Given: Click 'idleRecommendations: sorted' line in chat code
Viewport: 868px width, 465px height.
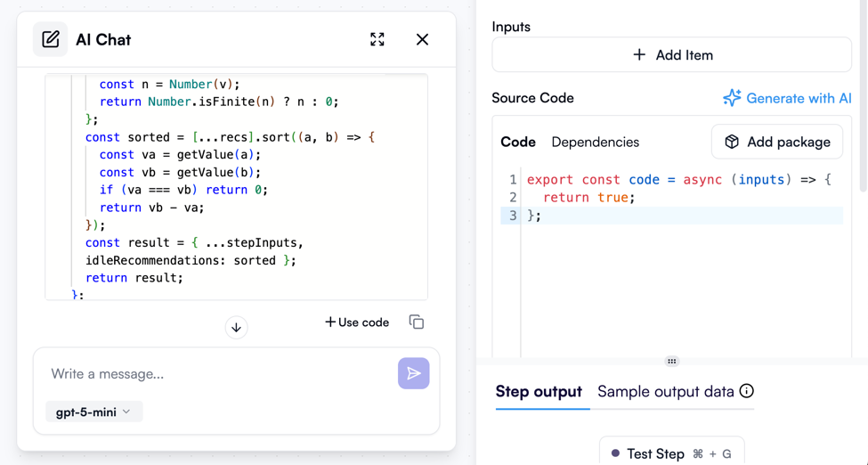Looking at the screenshot, I should [191, 260].
